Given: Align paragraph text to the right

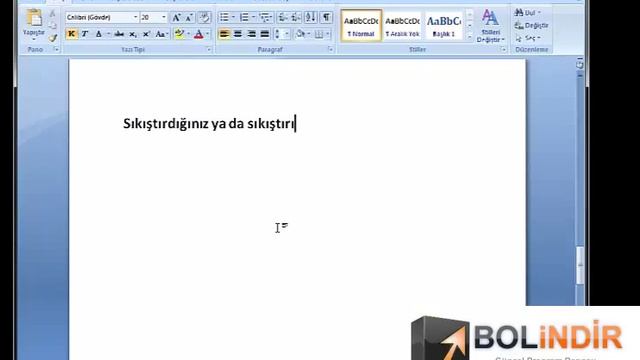Looking at the screenshot, I should point(251,34).
